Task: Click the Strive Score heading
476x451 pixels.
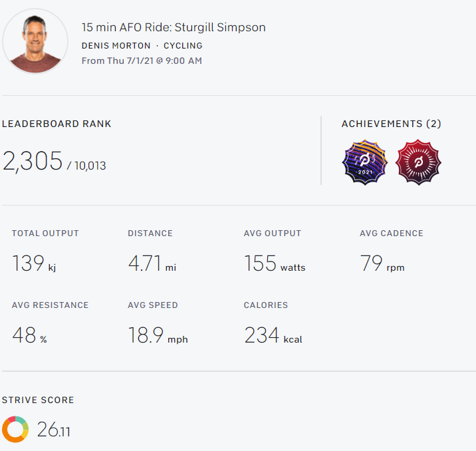Action: click(x=38, y=400)
